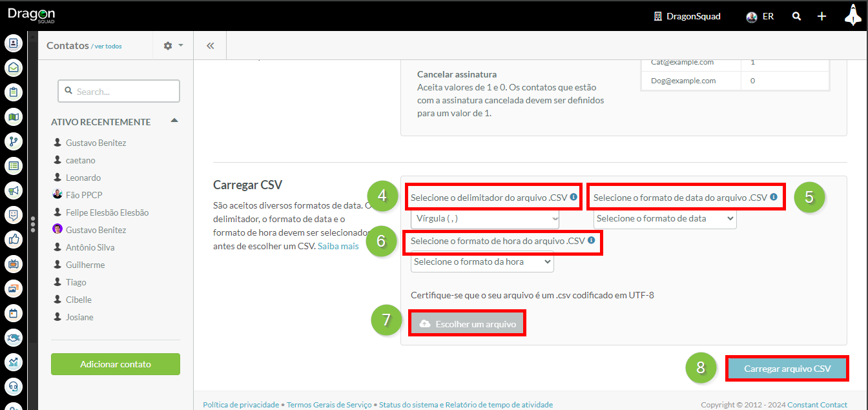
Task: Click the 'Escolher um arquivo' button
Action: pyautogui.click(x=467, y=323)
